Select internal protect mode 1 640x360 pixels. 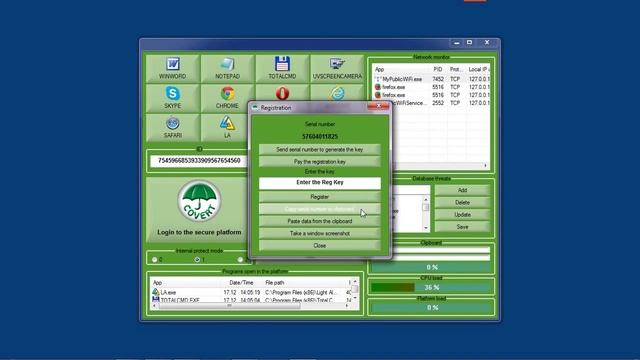(197, 260)
